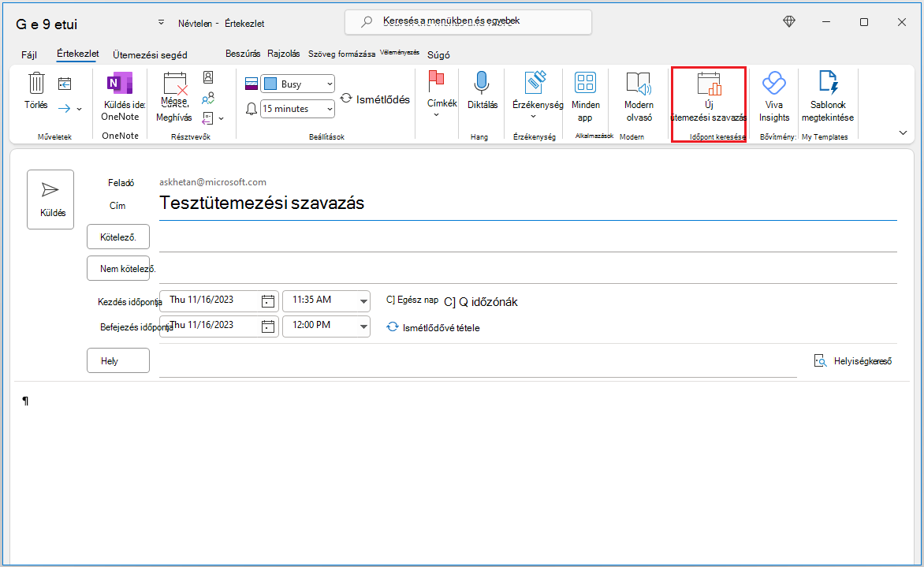Click the optional attendees input field
The width and height of the screenshot is (924, 567).
(528, 270)
